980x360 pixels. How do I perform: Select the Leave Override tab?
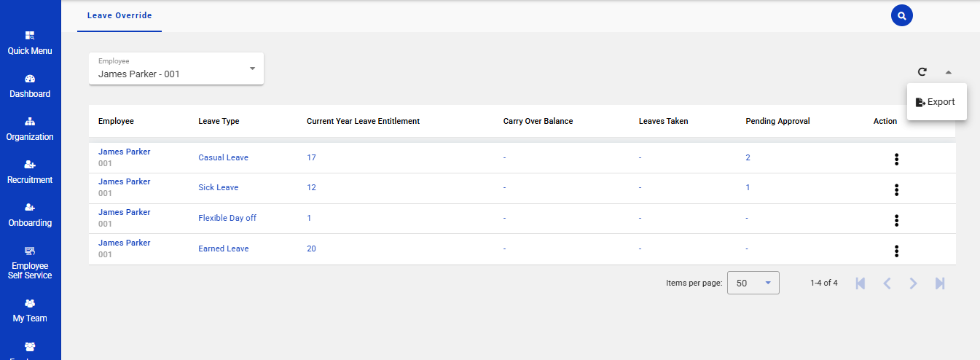pos(119,16)
